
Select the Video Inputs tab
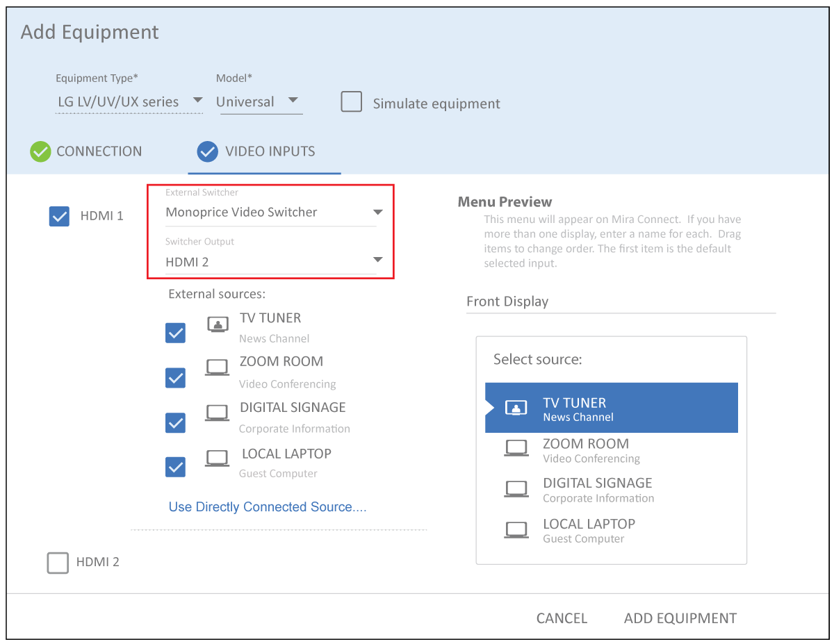(x=256, y=151)
